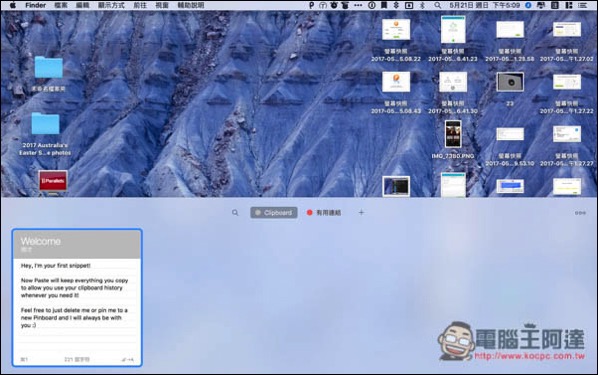Click the bookmark status icon in the menu bar
Viewport: 598px width, 375px height.
point(384,5)
